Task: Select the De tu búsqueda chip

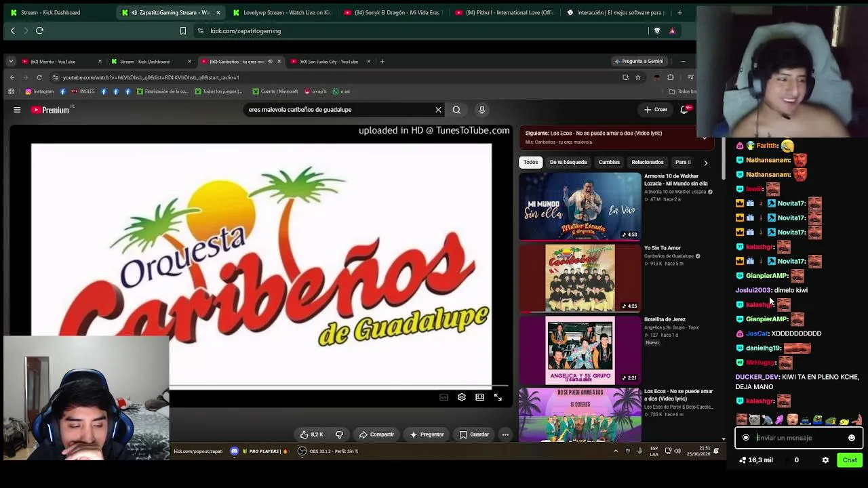Action: 568,162
